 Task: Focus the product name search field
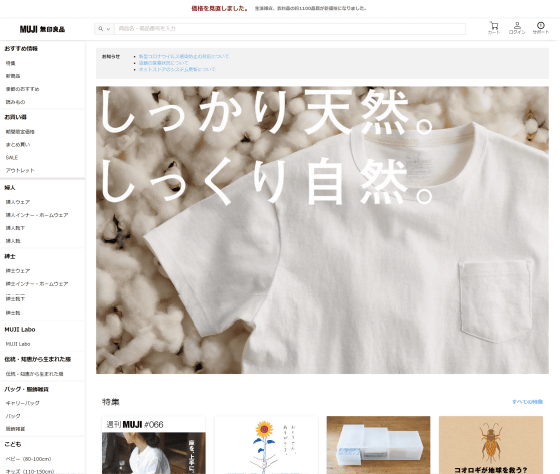coord(290,29)
